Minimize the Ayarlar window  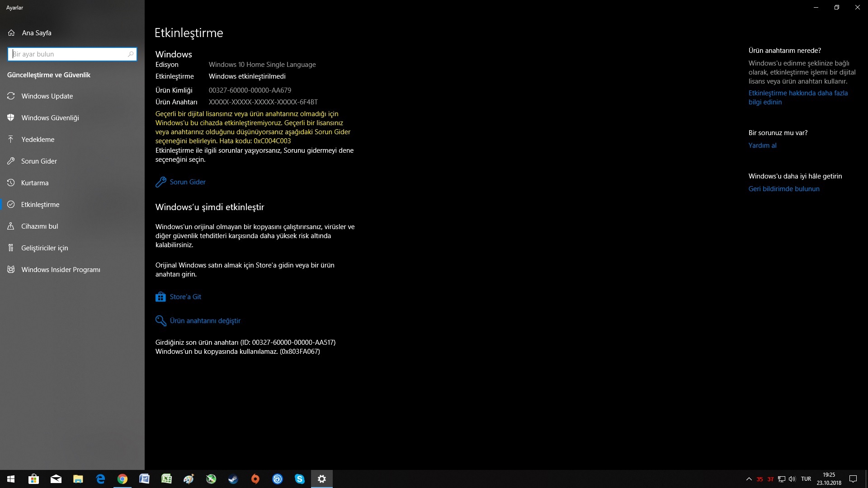816,7
